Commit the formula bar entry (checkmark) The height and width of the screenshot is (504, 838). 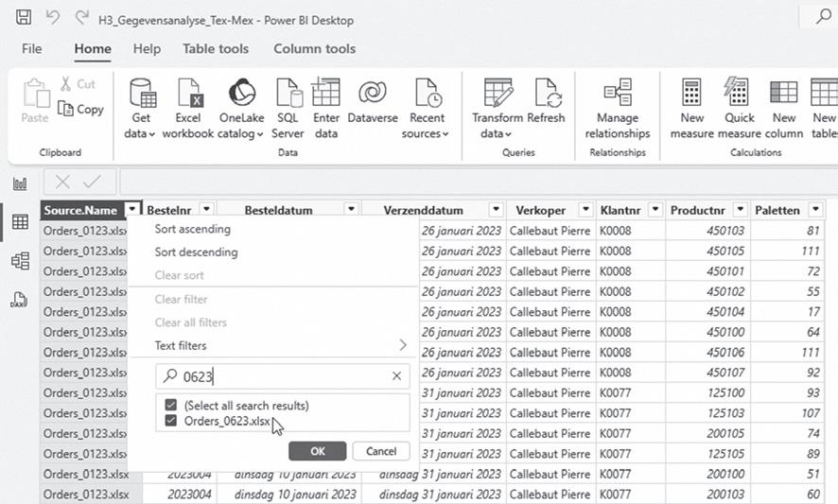pos(93,182)
